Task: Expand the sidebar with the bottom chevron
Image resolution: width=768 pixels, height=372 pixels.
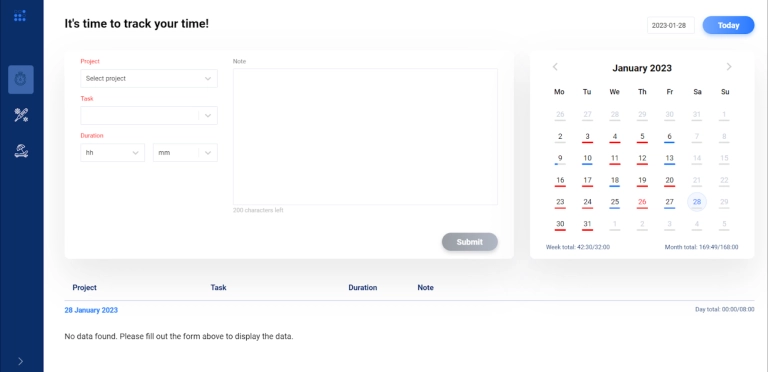Action: (21, 361)
